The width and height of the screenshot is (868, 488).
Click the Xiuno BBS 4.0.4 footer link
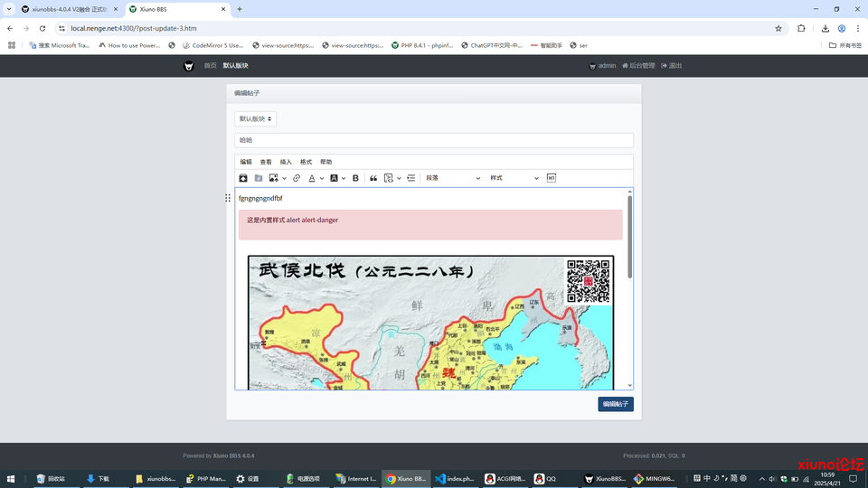pos(233,455)
